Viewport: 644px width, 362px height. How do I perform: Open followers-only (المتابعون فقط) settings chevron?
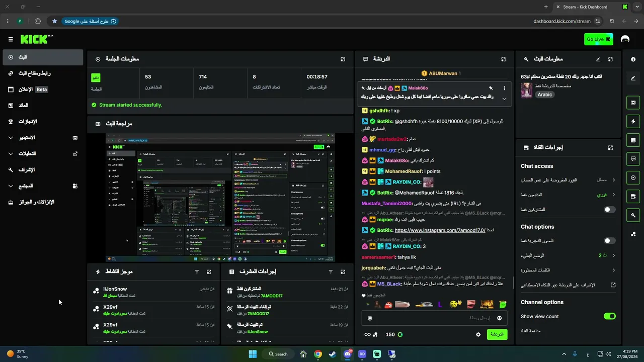[x=613, y=195]
